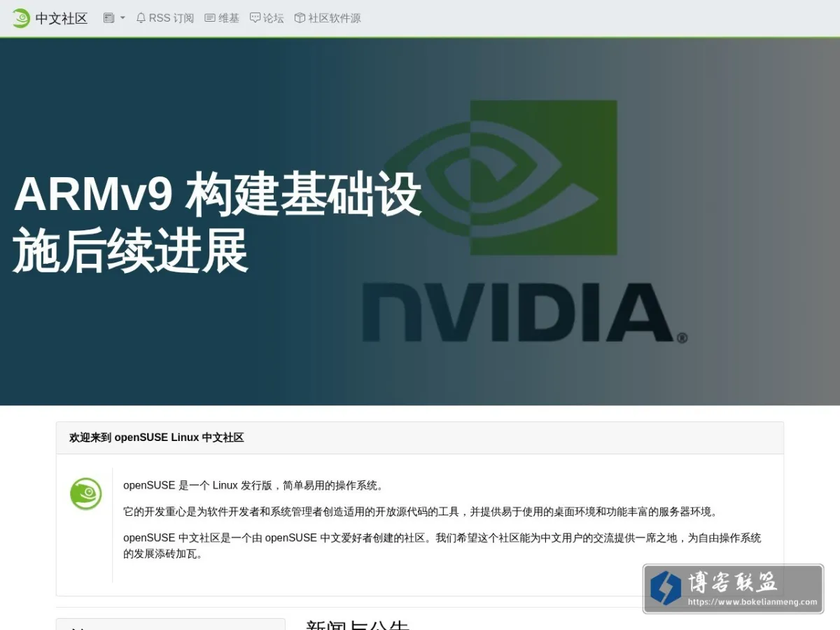Click the green openSUSE logo in welcome panel

pos(86,493)
